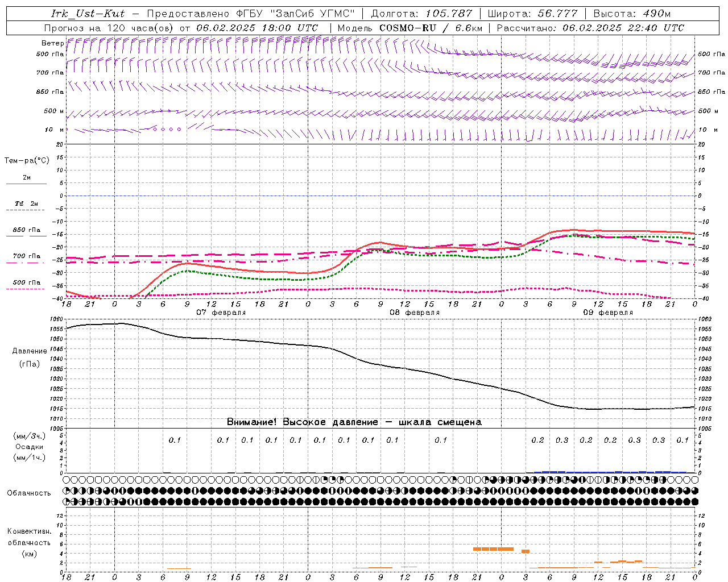Select the forecast text Прогноз на 120 часа(ов)

tap(110, 28)
